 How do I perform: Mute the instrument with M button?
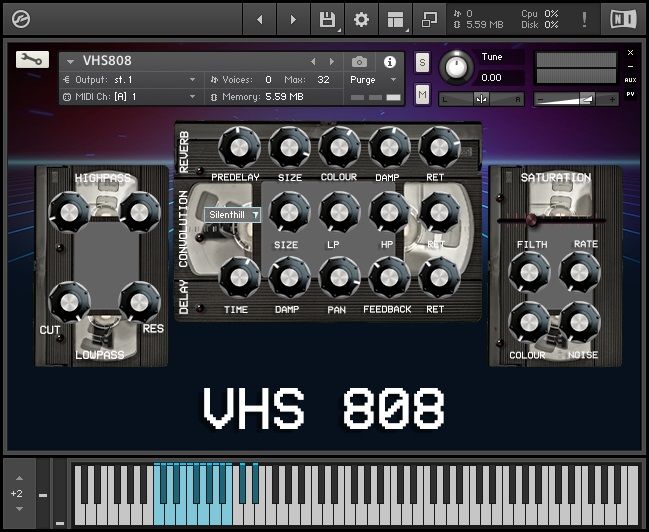pos(422,95)
